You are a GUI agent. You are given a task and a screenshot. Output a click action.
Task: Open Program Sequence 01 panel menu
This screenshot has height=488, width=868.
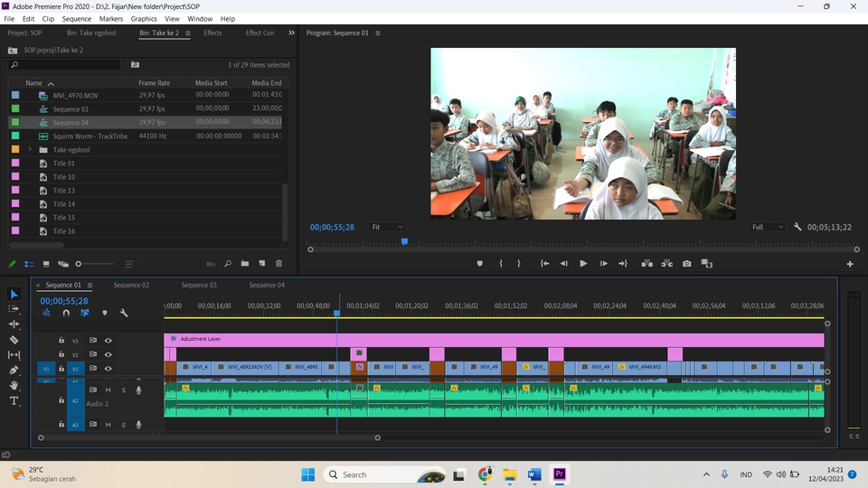coord(378,33)
